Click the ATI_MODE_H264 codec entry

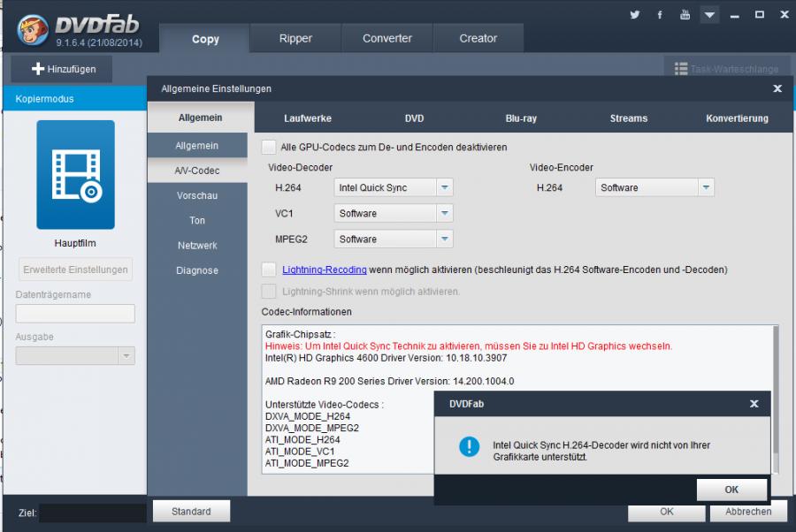point(302,440)
